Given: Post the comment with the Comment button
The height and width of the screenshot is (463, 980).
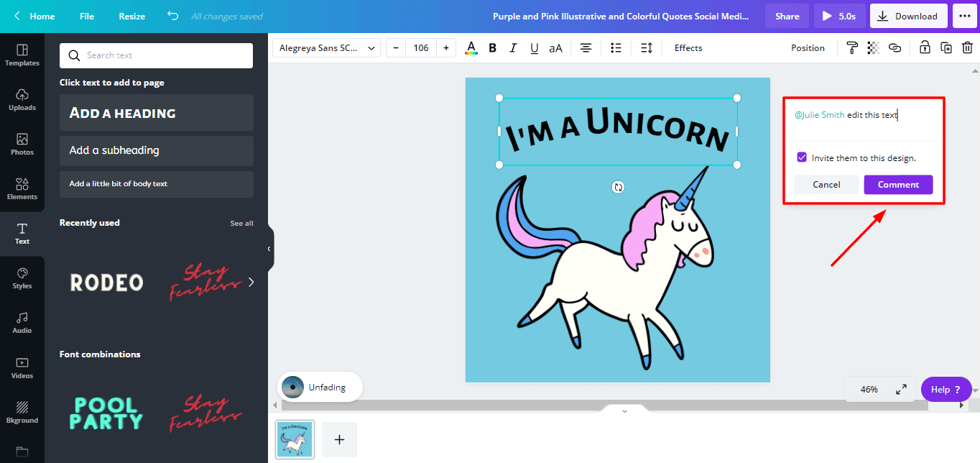Looking at the screenshot, I should pos(898,185).
